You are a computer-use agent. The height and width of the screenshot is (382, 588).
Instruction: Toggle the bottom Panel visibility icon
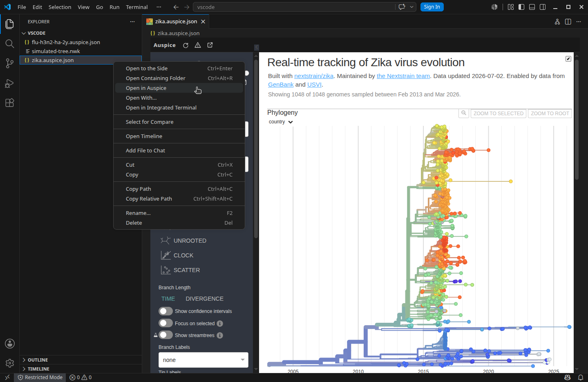(532, 7)
